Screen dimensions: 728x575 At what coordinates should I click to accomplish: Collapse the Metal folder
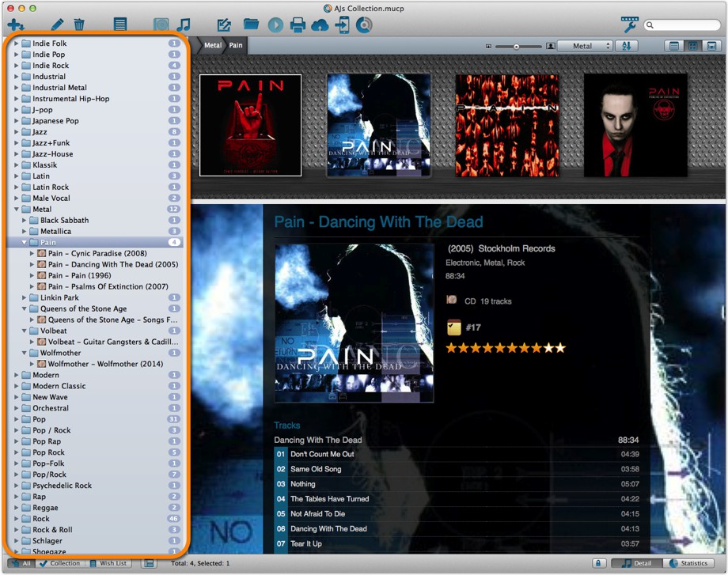pyautogui.click(x=17, y=210)
